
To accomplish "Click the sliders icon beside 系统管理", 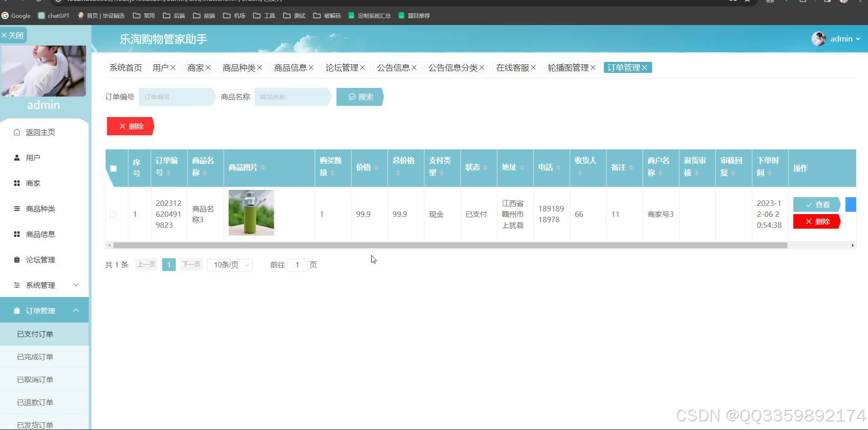I will click(x=17, y=285).
